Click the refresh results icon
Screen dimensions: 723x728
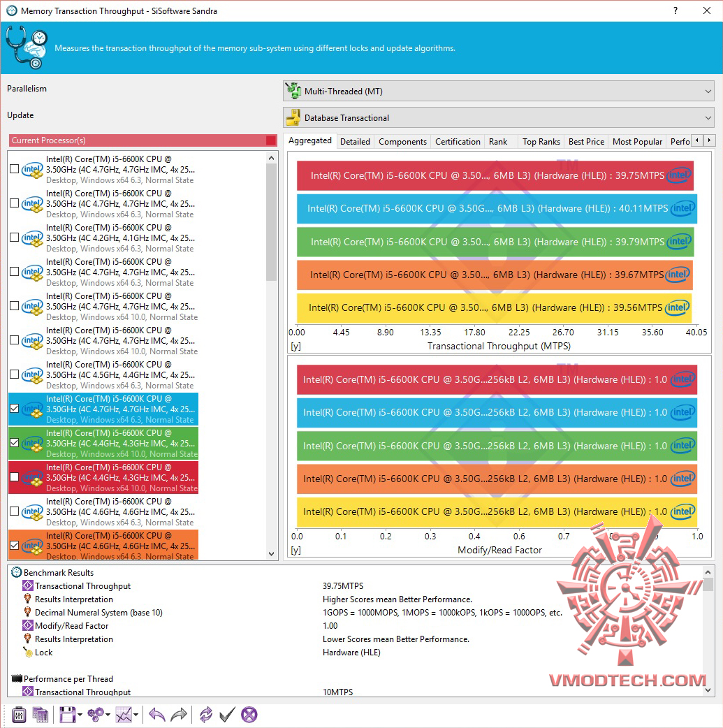pos(205,715)
